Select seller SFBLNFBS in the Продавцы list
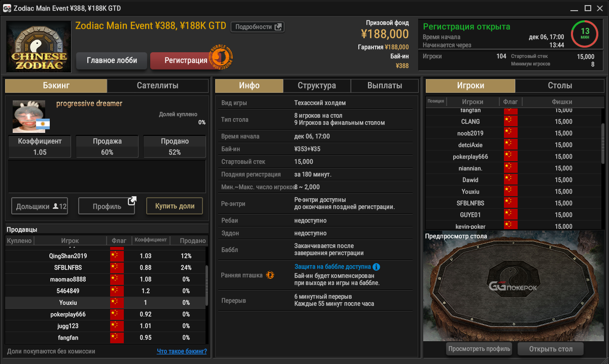The width and height of the screenshot is (609, 364). (106, 268)
